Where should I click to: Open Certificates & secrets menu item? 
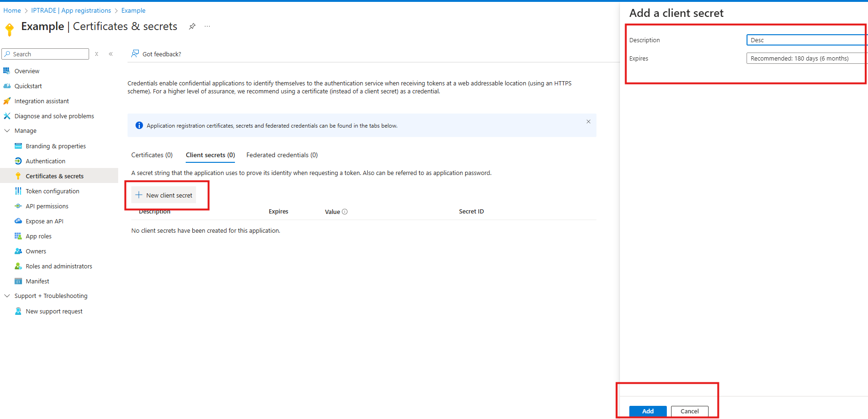(59, 176)
